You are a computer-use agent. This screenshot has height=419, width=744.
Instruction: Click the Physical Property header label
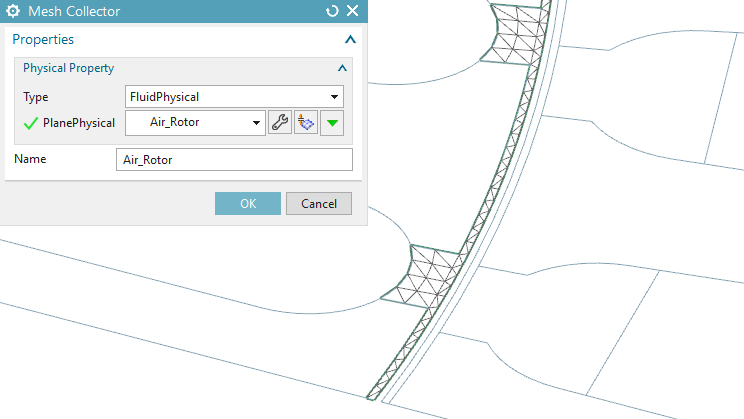point(68,68)
